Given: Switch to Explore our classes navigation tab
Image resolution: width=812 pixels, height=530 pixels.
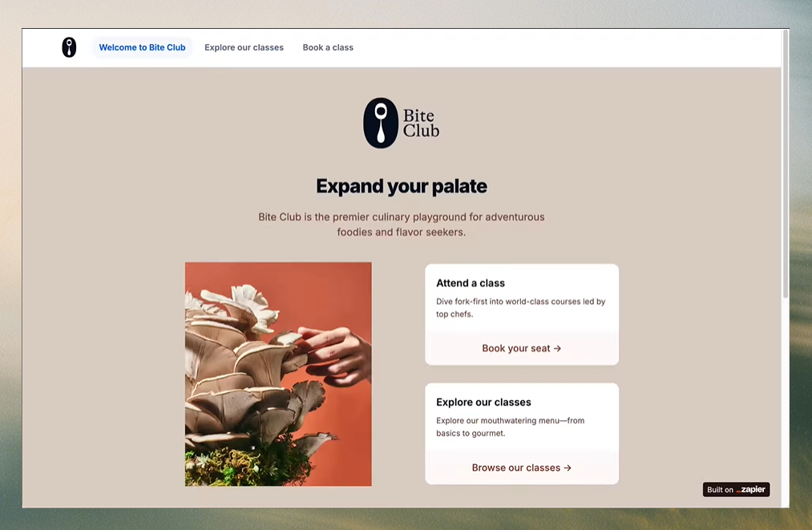Looking at the screenshot, I should point(244,47).
